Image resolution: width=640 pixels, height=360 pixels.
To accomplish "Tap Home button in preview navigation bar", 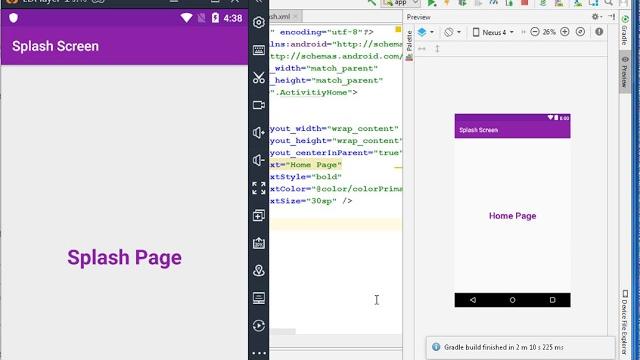I will (512, 300).
